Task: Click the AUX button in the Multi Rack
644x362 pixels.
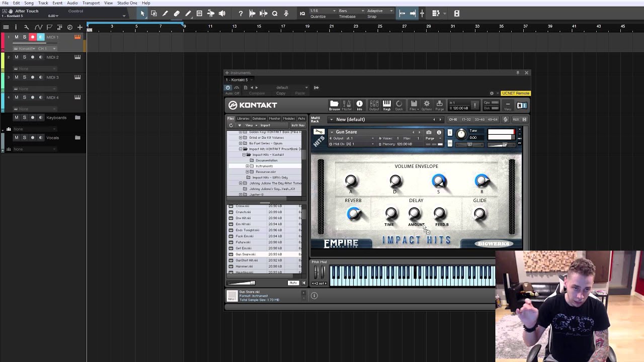Action: 516,119
